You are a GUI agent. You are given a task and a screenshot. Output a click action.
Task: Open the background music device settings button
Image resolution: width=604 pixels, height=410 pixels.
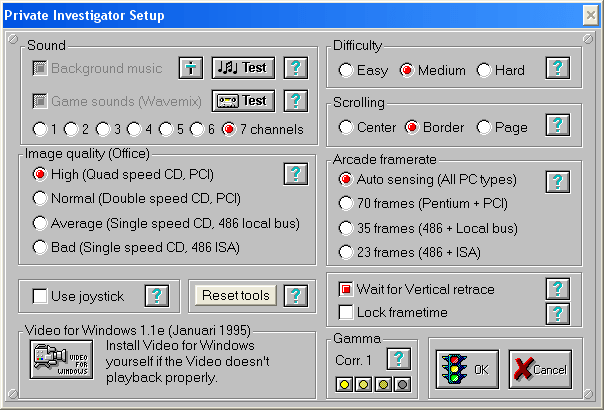pyautogui.click(x=191, y=68)
